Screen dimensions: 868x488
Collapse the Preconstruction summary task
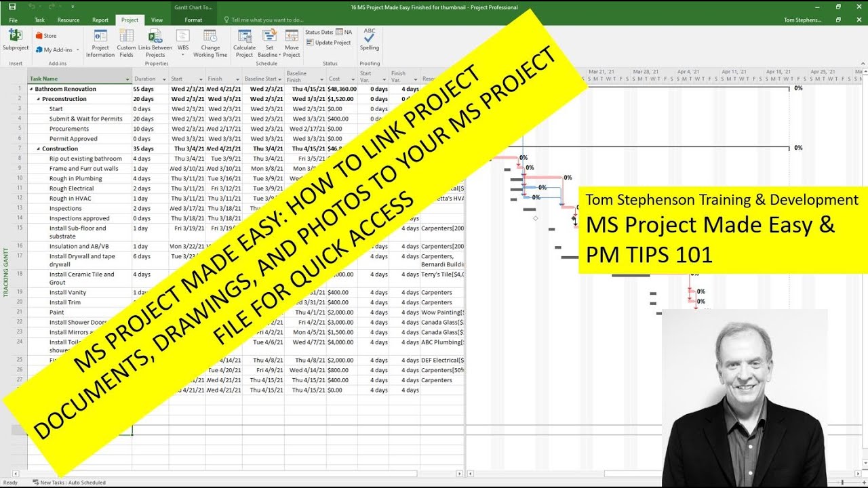coord(39,99)
